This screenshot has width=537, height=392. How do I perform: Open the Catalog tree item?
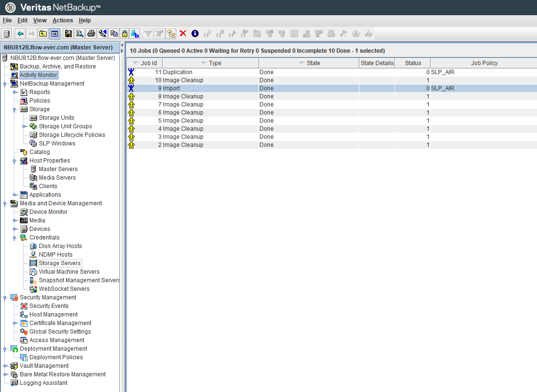(39, 152)
